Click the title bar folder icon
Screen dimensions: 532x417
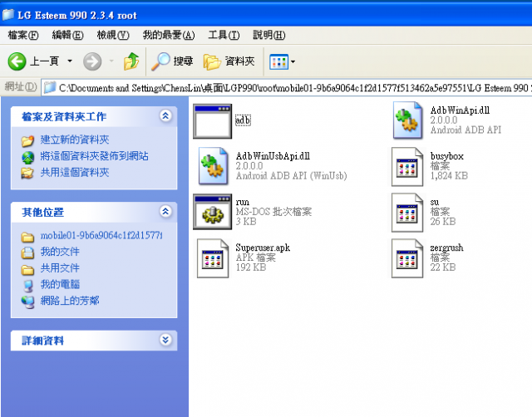[x=8, y=15]
